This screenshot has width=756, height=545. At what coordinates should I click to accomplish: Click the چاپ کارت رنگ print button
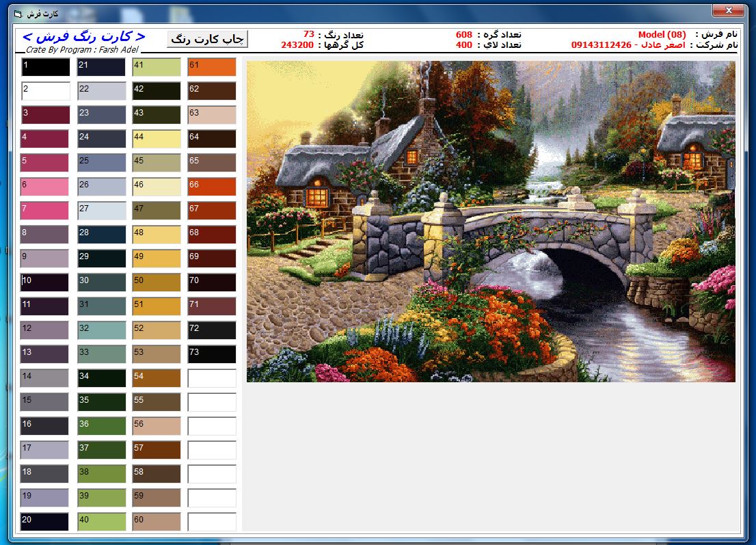(207, 40)
